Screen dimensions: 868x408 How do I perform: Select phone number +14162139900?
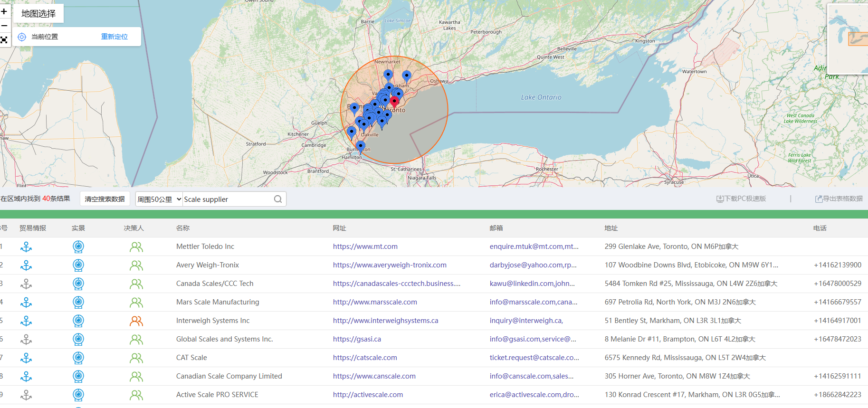838,265
